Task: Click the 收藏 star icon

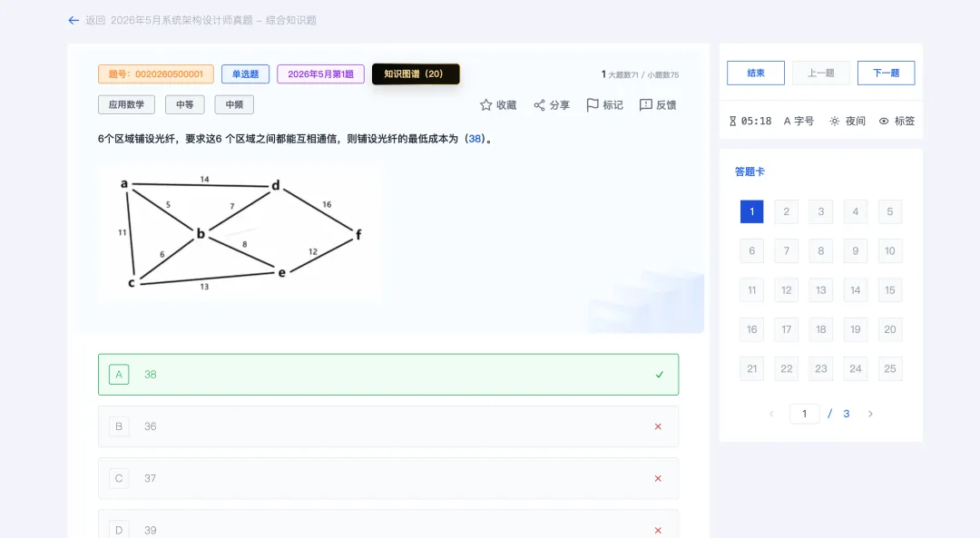Action: click(485, 105)
